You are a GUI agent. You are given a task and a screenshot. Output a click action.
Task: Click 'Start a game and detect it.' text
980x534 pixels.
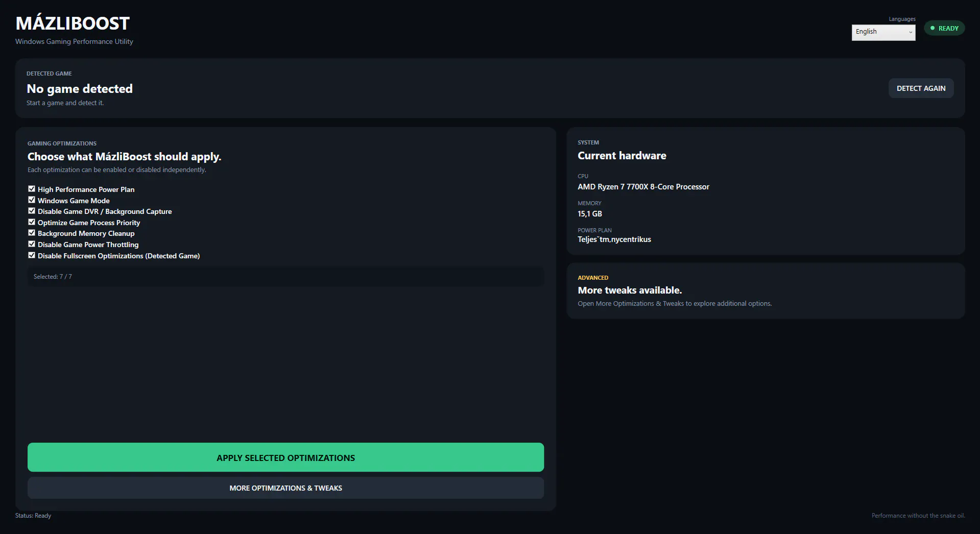(65, 103)
